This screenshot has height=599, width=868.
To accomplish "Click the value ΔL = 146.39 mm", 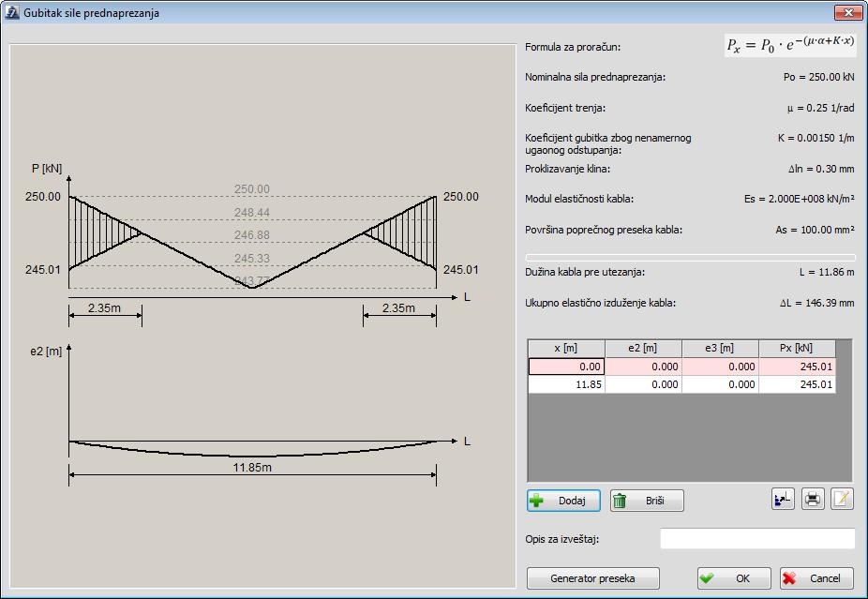I will click(x=817, y=303).
